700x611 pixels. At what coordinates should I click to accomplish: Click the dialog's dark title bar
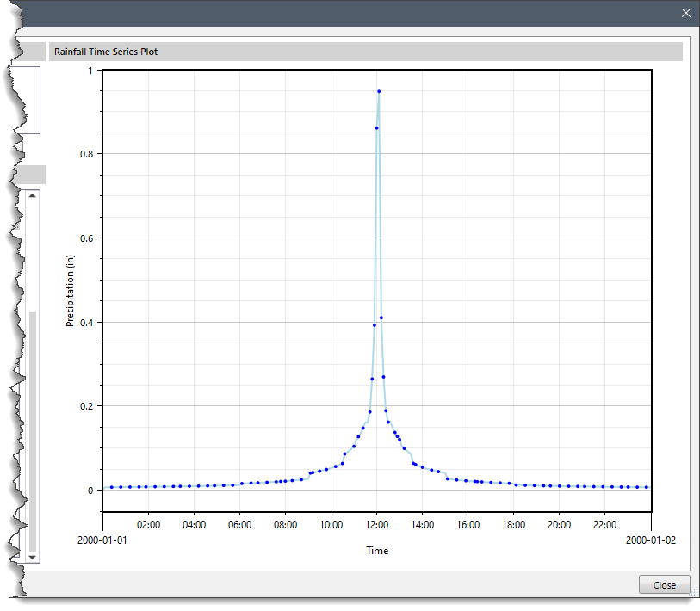[344, 13]
